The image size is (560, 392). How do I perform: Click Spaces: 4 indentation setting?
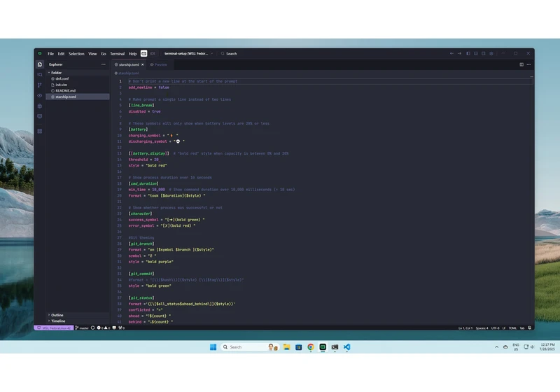pyautogui.click(x=482, y=328)
